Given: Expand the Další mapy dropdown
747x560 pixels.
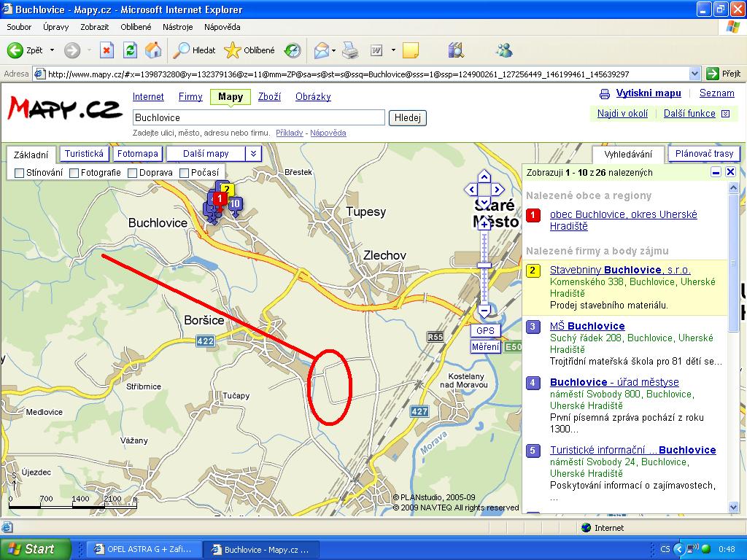Looking at the screenshot, I should (x=252, y=154).
